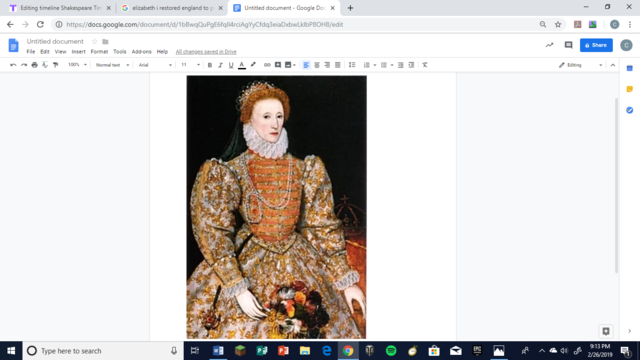The width and height of the screenshot is (640, 360).
Task: Open the Arial font dropdown
Action: [x=155, y=65]
